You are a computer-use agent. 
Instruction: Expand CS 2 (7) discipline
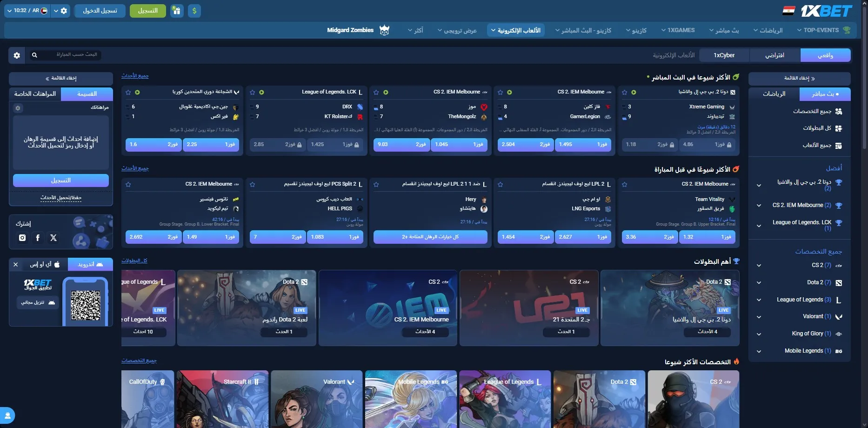(x=759, y=266)
